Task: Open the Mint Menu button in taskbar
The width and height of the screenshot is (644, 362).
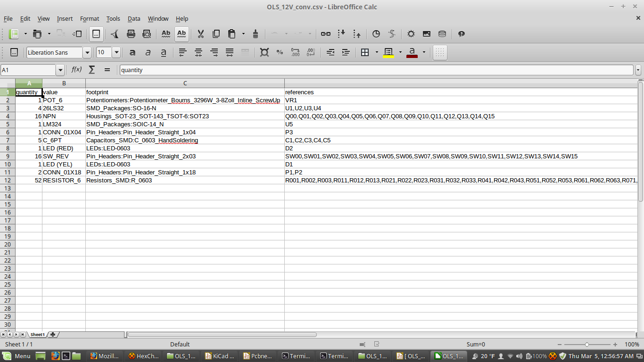Action: click(x=16, y=356)
